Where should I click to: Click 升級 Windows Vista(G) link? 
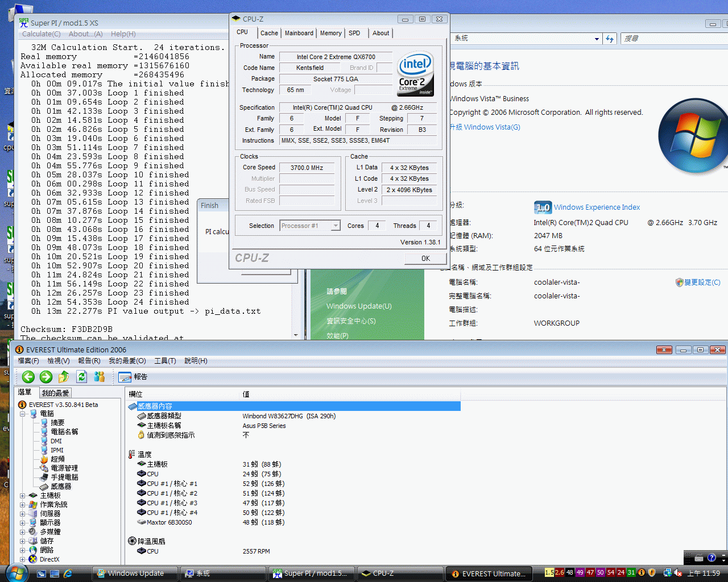point(485,127)
